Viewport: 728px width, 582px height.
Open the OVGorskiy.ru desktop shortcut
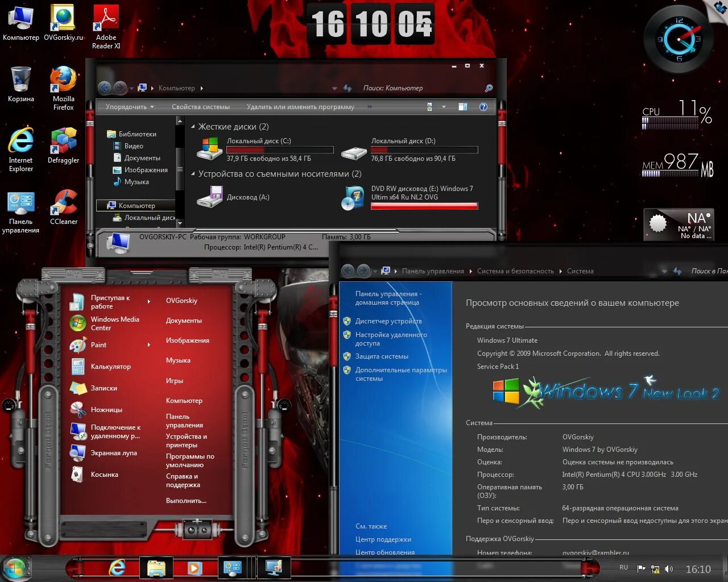click(x=63, y=23)
